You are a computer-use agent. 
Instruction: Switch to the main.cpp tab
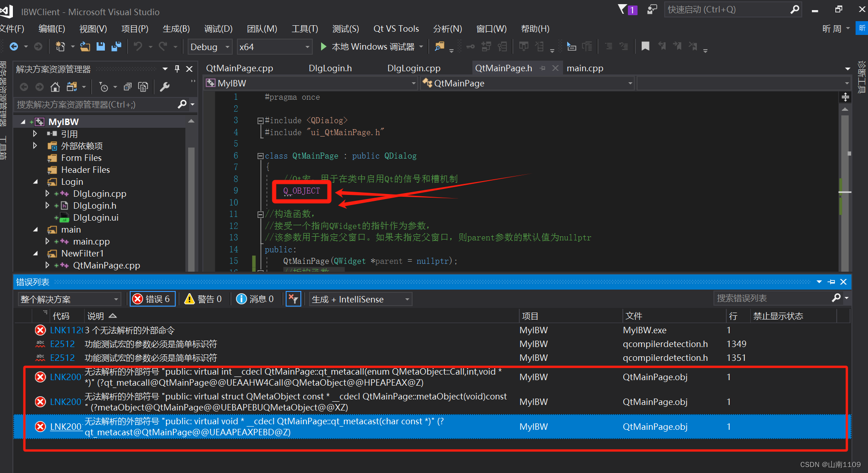coord(585,68)
